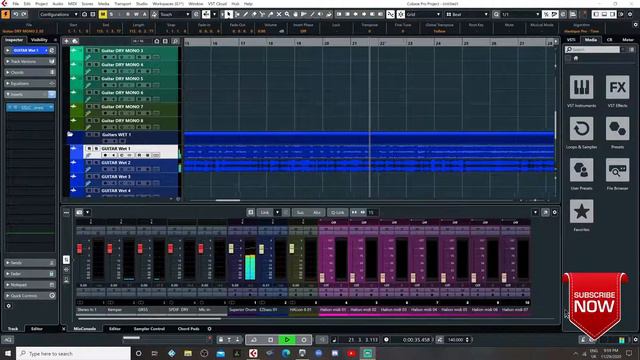Click transport Play button
The image size is (640, 360).
pyautogui.click(x=287, y=340)
